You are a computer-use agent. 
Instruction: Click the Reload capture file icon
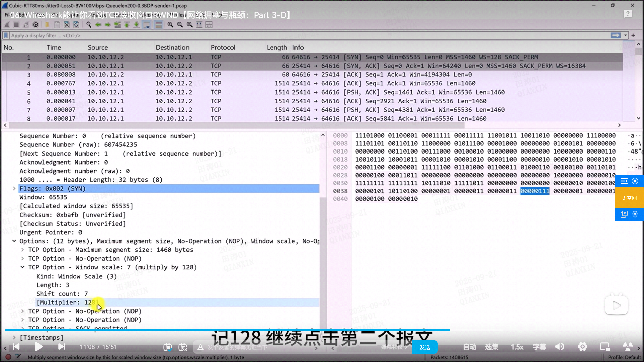click(76, 25)
